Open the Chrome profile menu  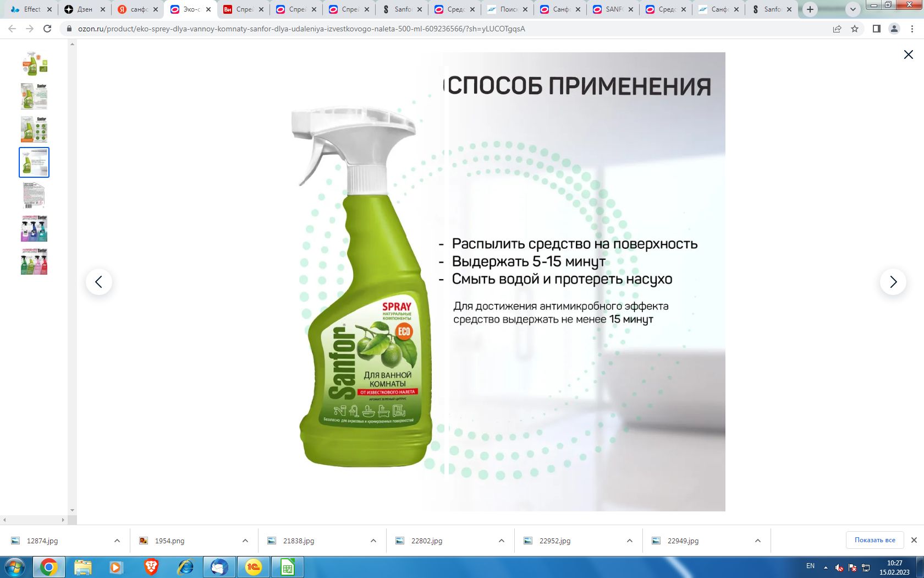(x=894, y=29)
